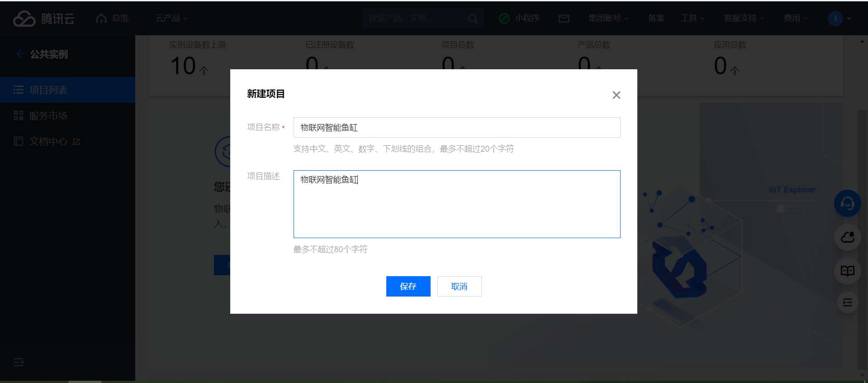Viewport: 868px width, 383px height.
Task: Collapse sidebar using bottom-left icon
Action: point(19,362)
